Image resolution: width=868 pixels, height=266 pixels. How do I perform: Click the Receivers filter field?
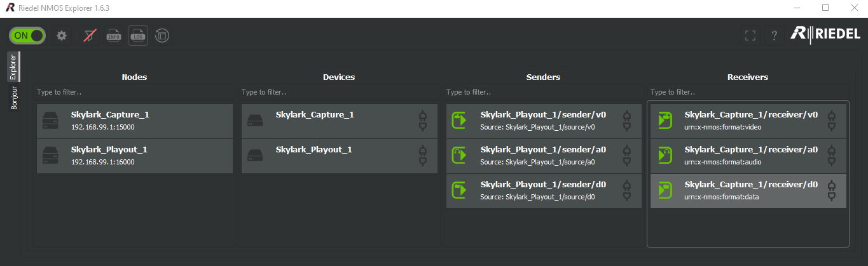[748, 92]
